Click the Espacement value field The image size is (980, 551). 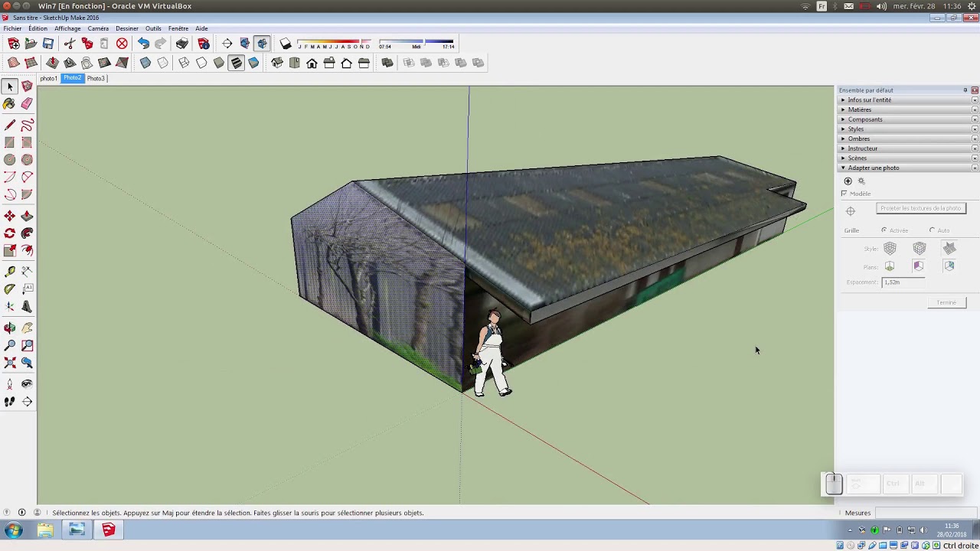903,282
